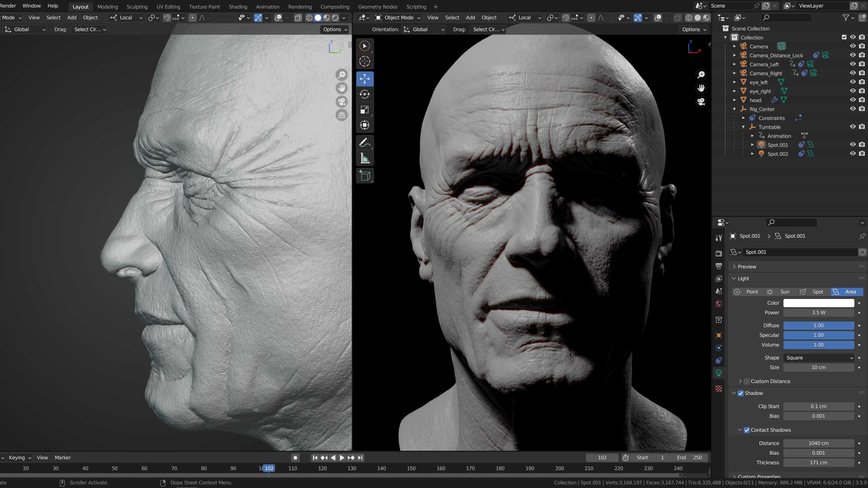
Task: Enable the Custom Distance checkbox
Action: point(747,381)
